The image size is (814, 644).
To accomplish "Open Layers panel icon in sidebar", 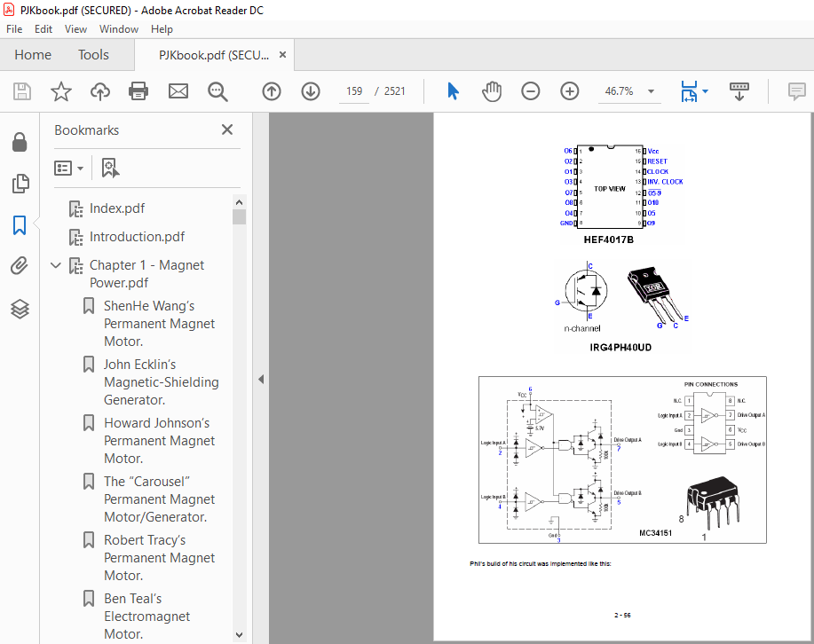I will coord(20,309).
